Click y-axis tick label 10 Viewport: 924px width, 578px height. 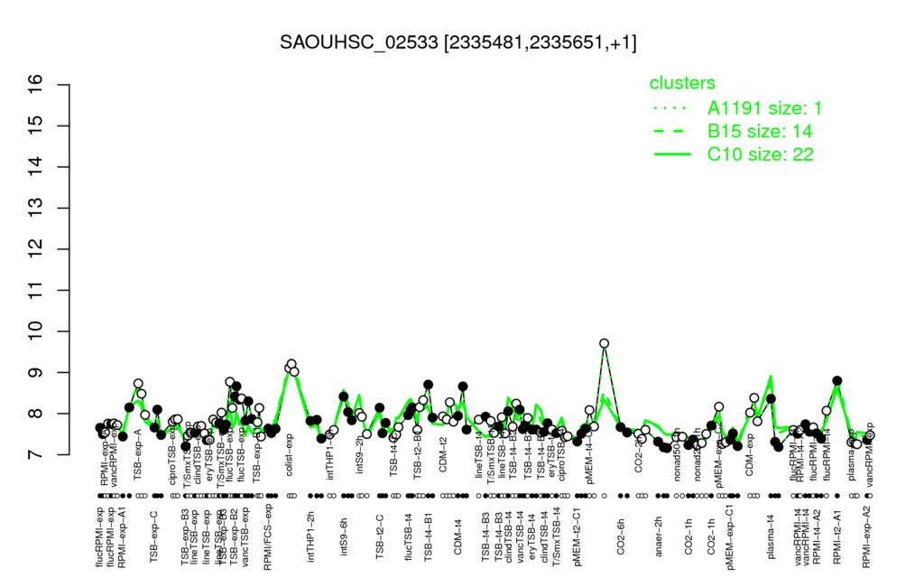coord(36,331)
